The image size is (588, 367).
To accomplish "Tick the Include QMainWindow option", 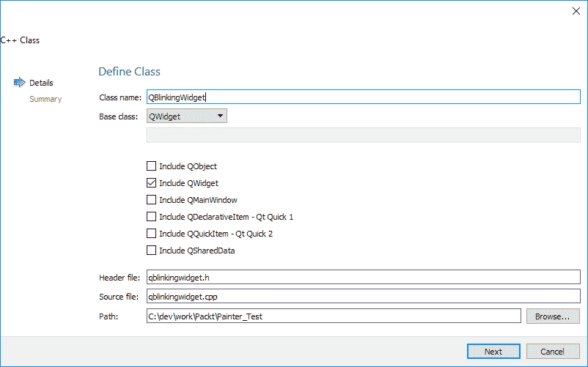I will click(152, 200).
